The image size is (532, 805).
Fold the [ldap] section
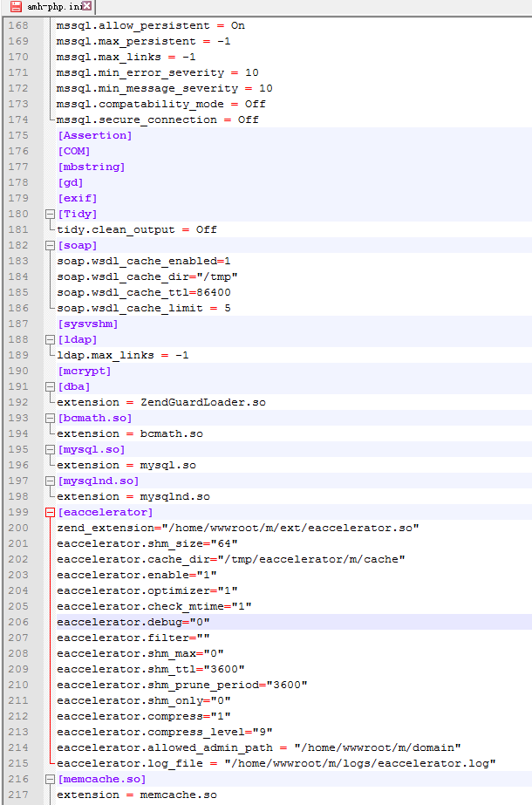click(50, 340)
